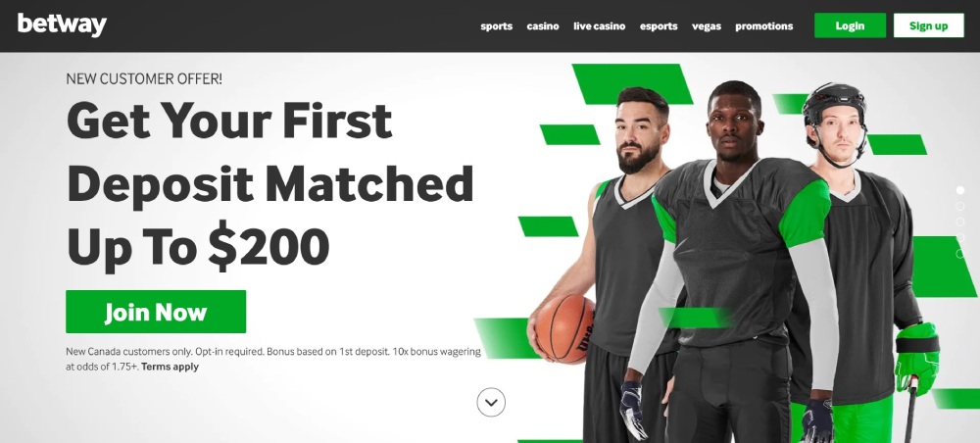Image resolution: width=980 pixels, height=443 pixels.
Task: Switch to the fifth carousel slide dot
Action: tap(960, 254)
